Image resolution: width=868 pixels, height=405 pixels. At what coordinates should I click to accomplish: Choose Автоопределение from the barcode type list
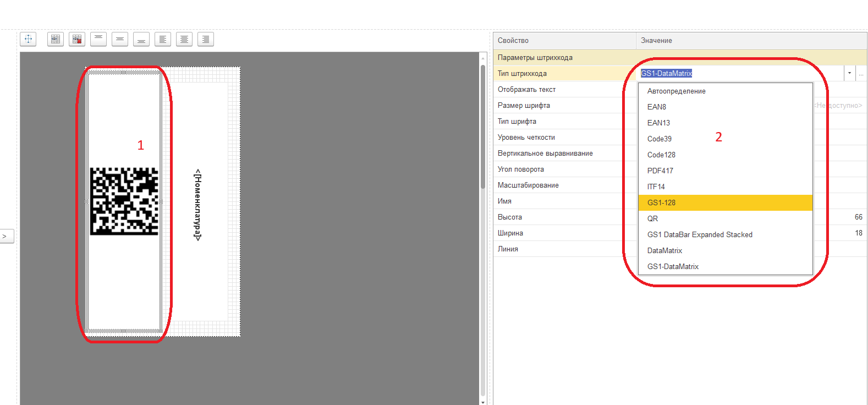click(x=726, y=91)
